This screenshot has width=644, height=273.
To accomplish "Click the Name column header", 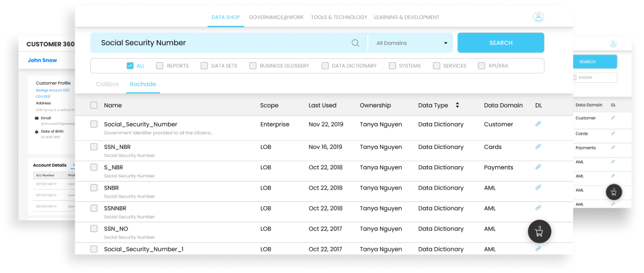I will point(113,106).
